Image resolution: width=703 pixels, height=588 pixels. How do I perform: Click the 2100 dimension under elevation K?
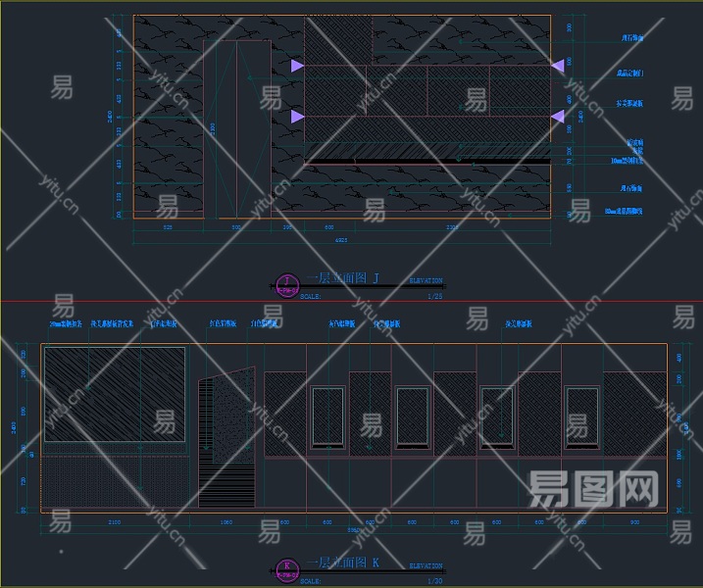pyautogui.click(x=115, y=522)
